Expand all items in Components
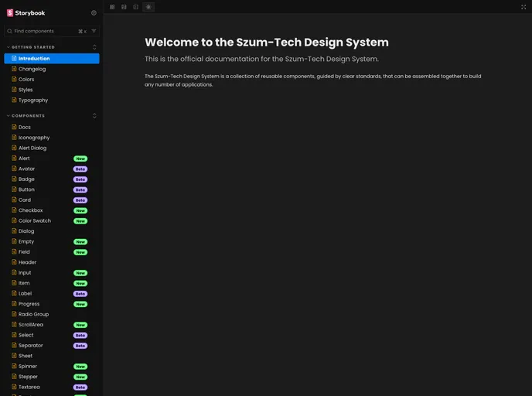532x396 pixels. pyautogui.click(x=94, y=116)
